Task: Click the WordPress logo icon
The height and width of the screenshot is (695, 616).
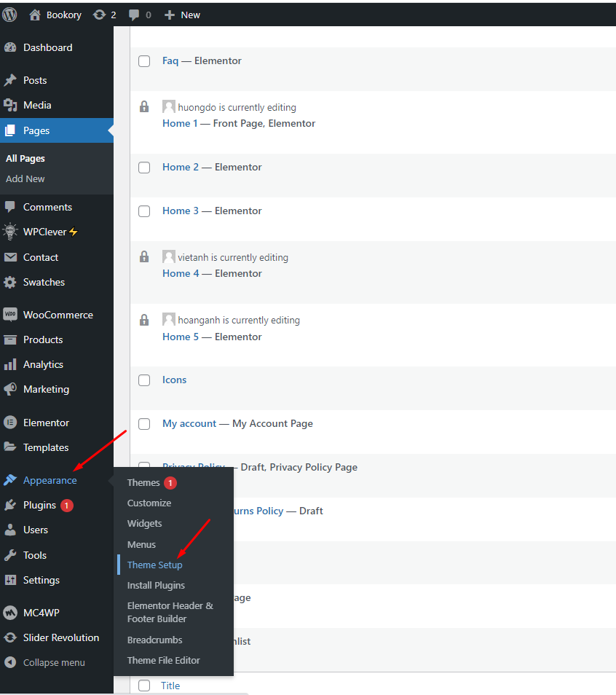Action: [x=10, y=15]
